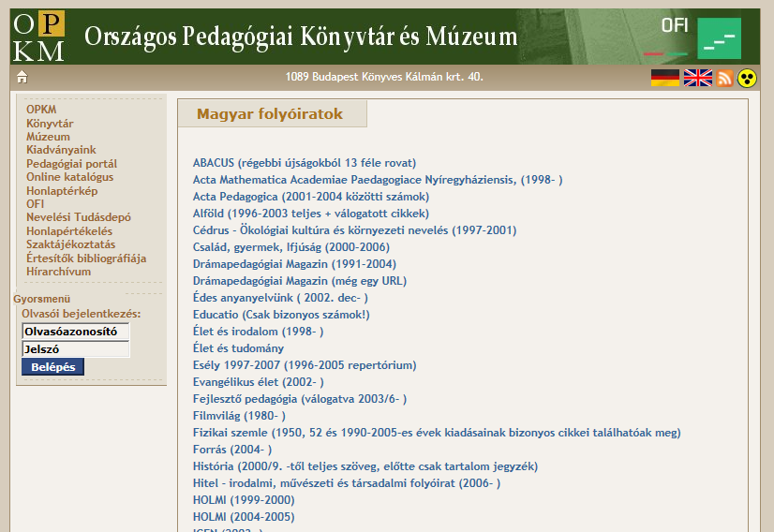774x532 pixels.
Task: Open Drámapedagógiai Magazin (1991-2004) link
Action: pos(294,264)
